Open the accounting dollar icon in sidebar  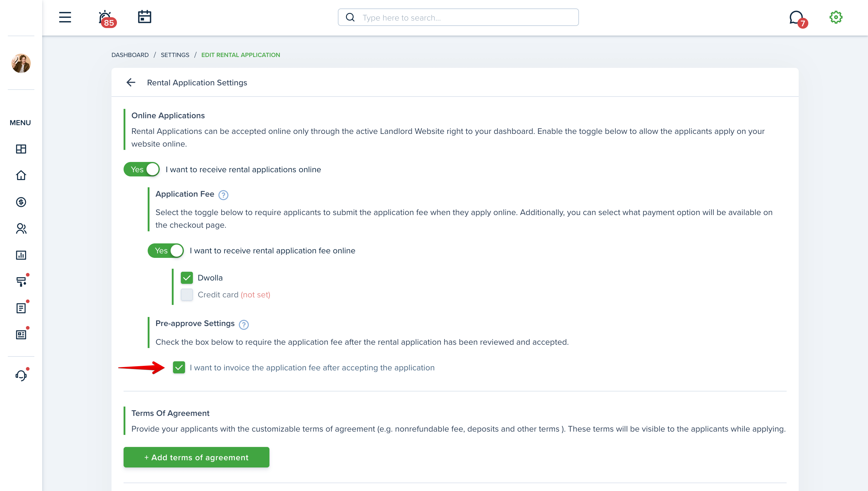pos(21,202)
